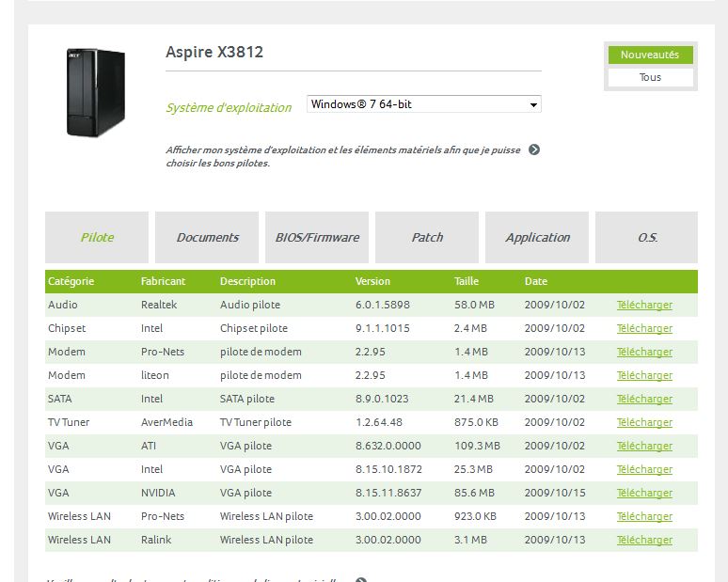Click the arrow icon beside the system detection text

click(534, 149)
